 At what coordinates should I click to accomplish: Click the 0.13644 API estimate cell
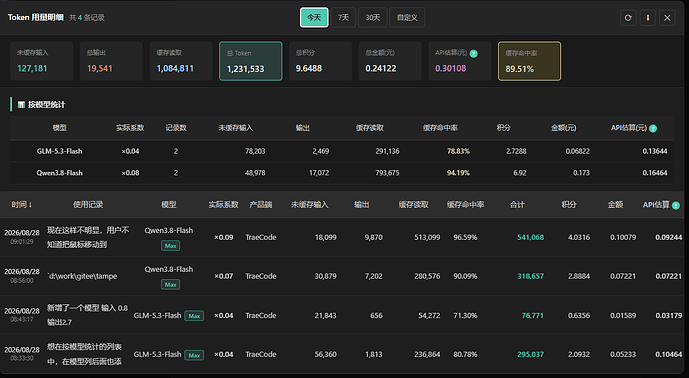655,151
